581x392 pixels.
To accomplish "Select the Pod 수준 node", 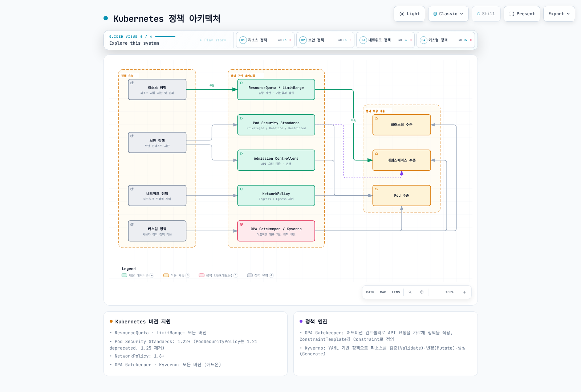I will click(402, 196).
